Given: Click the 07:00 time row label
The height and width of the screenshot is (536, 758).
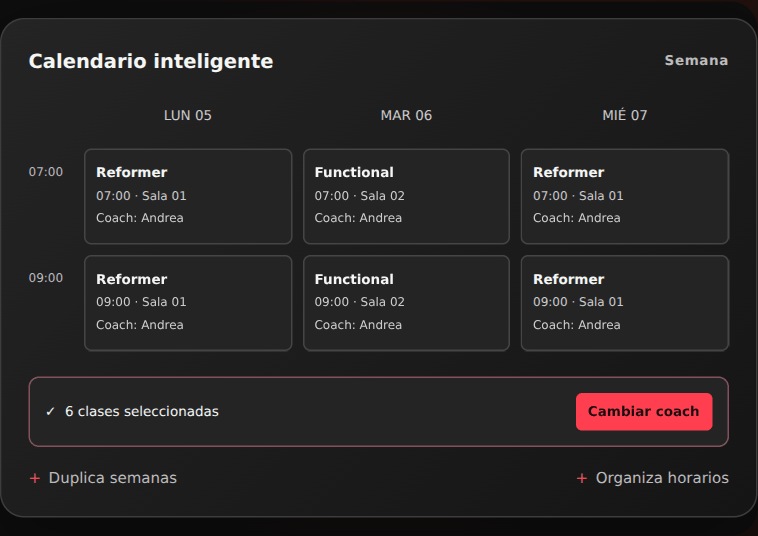Looking at the screenshot, I should (x=46, y=172).
